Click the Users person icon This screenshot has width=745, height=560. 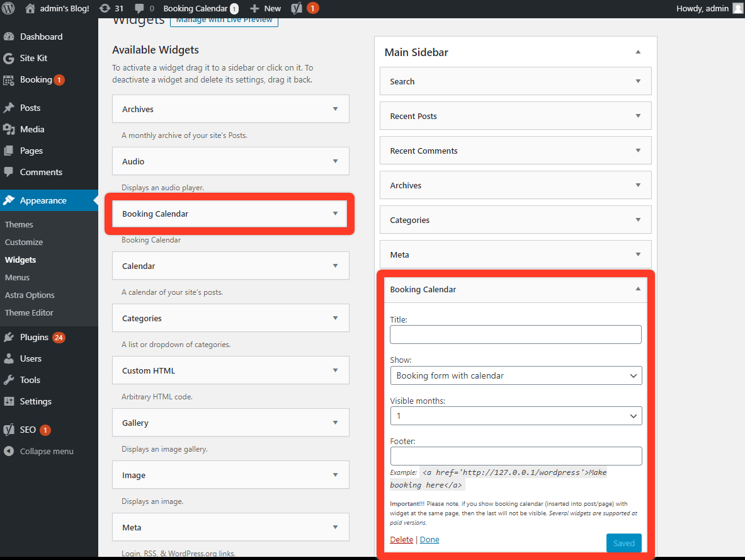9,358
